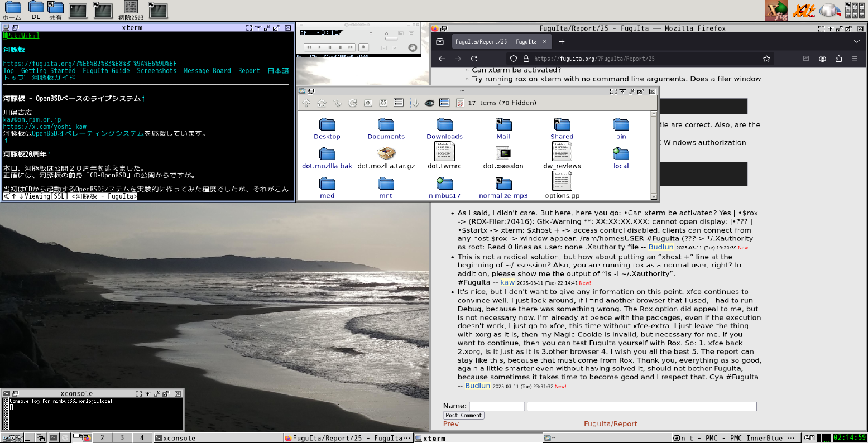Click the Name input field
Image resolution: width=868 pixels, height=443 pixels.
click(496, 406)
